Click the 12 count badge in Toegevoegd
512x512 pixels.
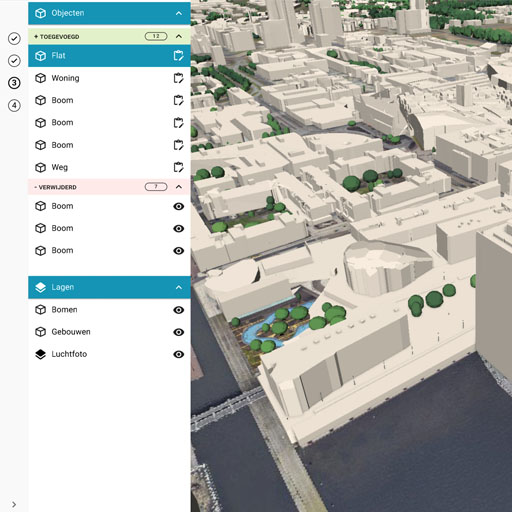(156, 36)
